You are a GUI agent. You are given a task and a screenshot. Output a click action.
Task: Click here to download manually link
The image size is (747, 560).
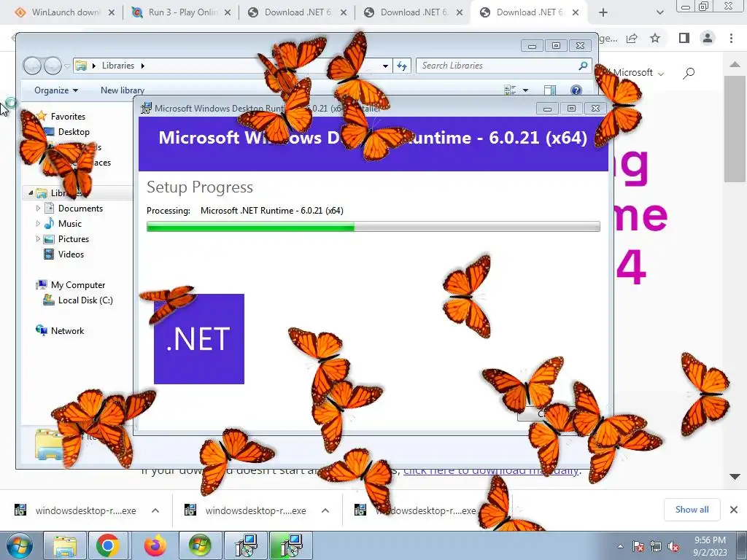coord(492,470)
